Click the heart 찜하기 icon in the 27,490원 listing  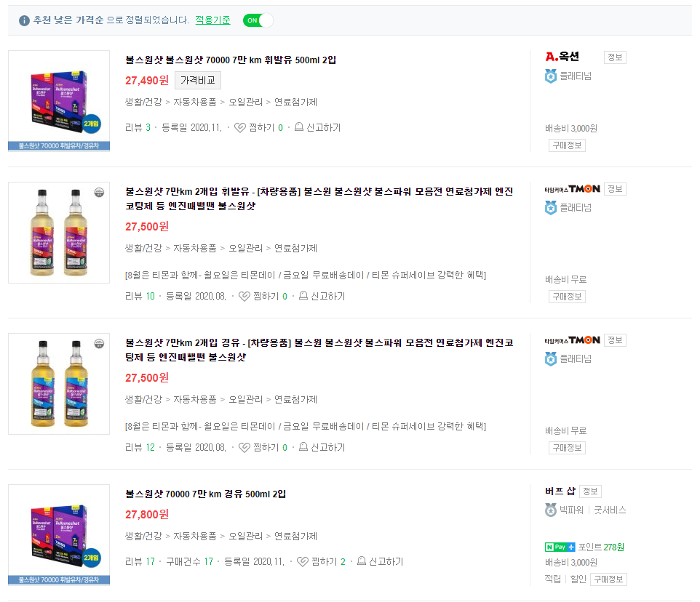point(240,127)
